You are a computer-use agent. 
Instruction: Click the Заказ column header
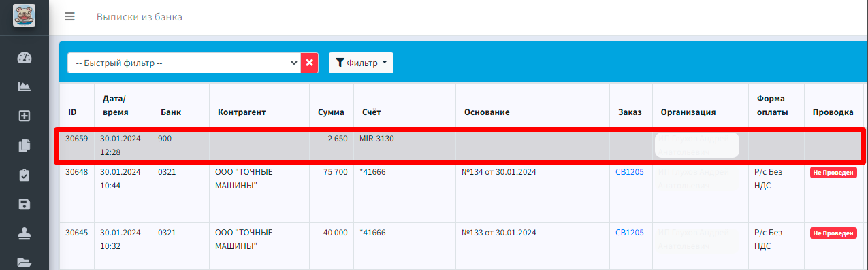[630, 112]
